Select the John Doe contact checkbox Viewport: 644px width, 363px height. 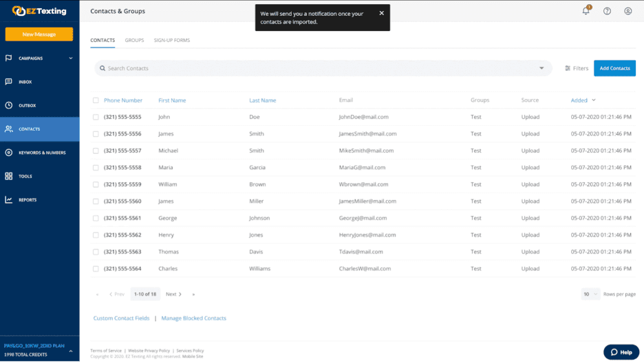96,117
